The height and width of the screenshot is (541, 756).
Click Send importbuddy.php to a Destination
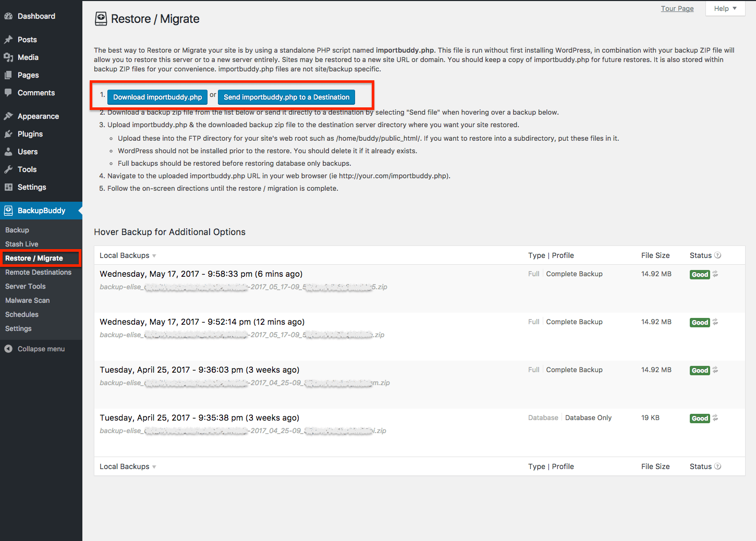click(x=286, y=97)
